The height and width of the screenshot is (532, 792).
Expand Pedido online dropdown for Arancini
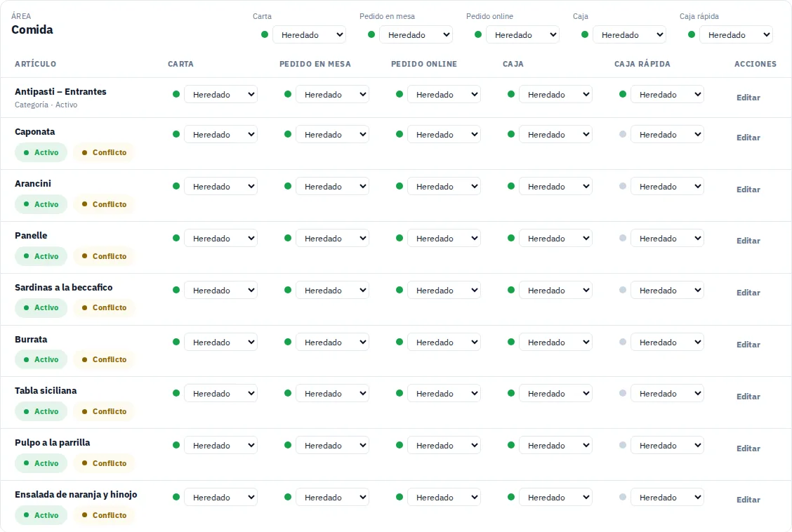[444, 186]
